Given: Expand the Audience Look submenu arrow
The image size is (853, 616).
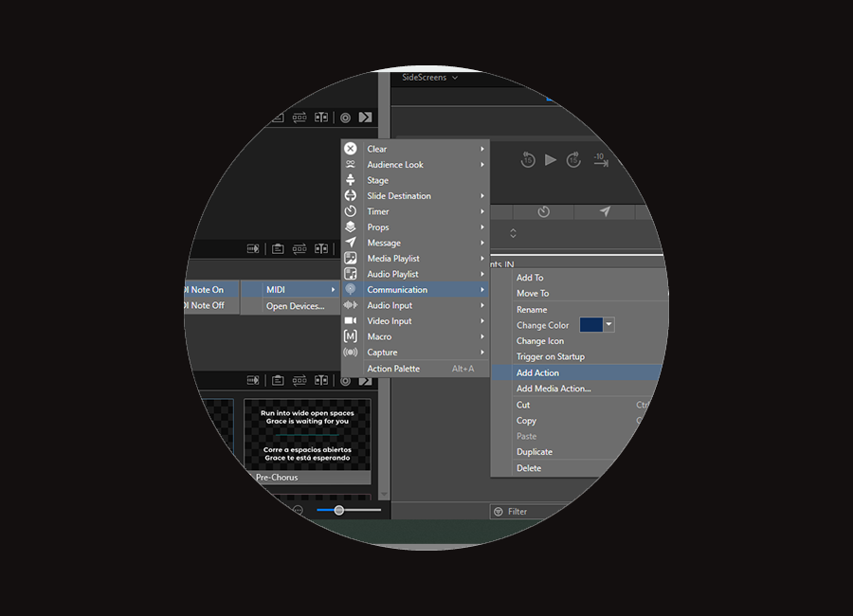Looking at the screenshot, I should [x=482, y=165].
